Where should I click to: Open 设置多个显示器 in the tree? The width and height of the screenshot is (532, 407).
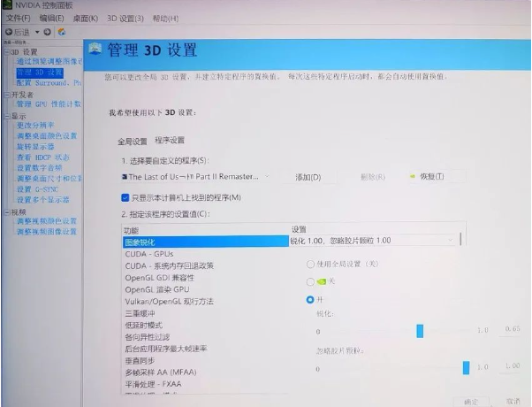point(43,200)
